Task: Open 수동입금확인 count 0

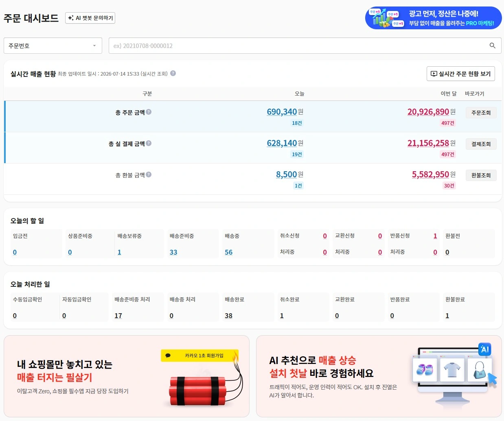Action: click(x=15, y=316)
